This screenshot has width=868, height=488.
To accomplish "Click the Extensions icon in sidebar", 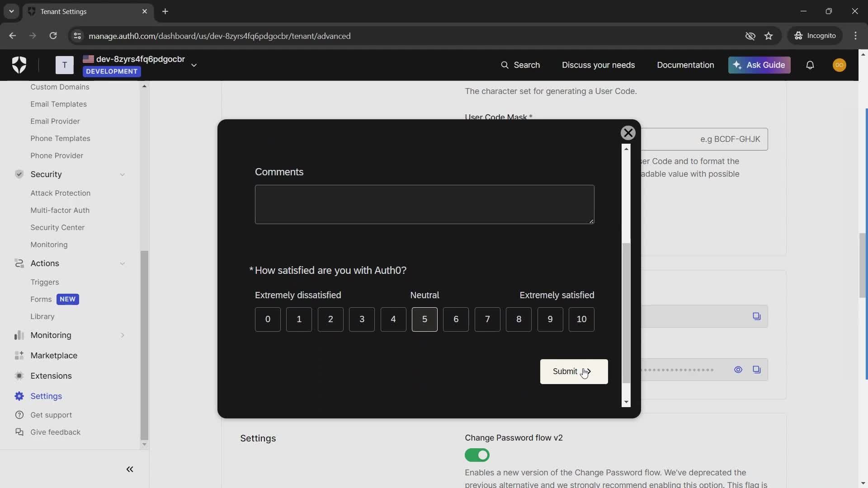I will point(19,376).
